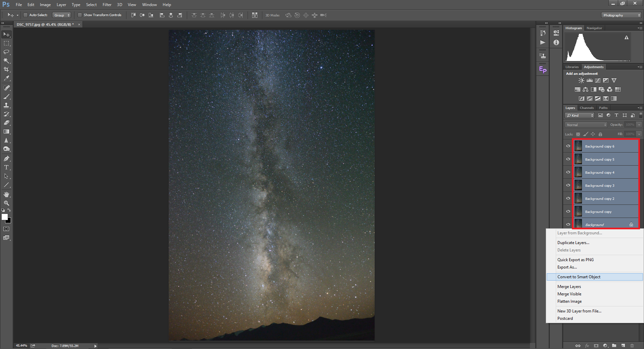Select the Lasso tool

pyautogui.click(x=6, y=52)
